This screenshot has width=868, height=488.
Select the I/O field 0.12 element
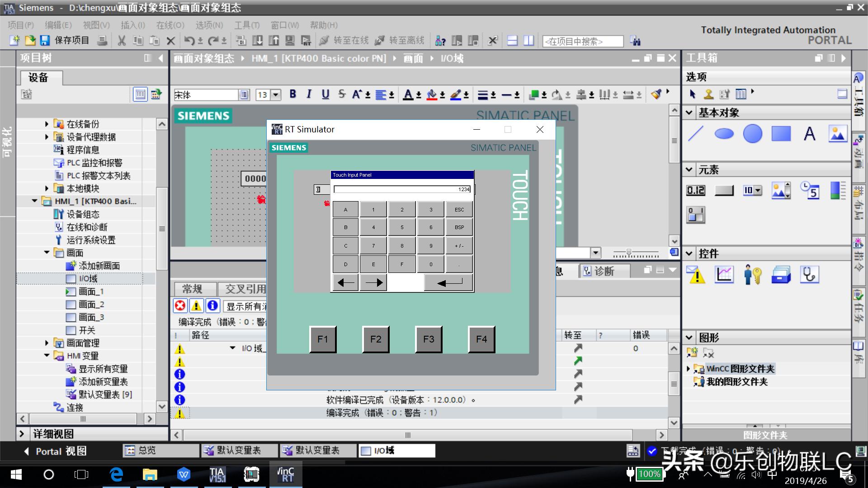(696, 191)
